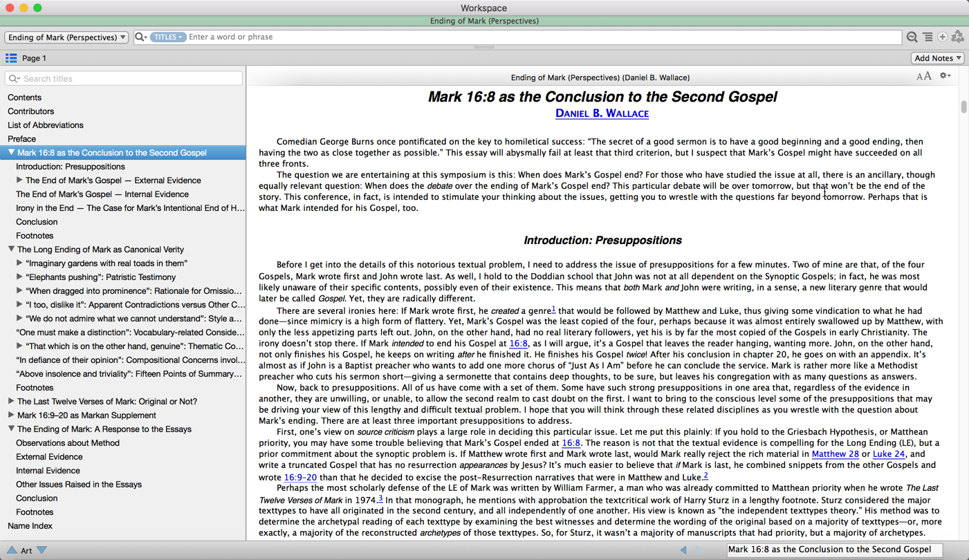
Task: Expand "I too, dislike it" item
Action: [x=19, y=304]
